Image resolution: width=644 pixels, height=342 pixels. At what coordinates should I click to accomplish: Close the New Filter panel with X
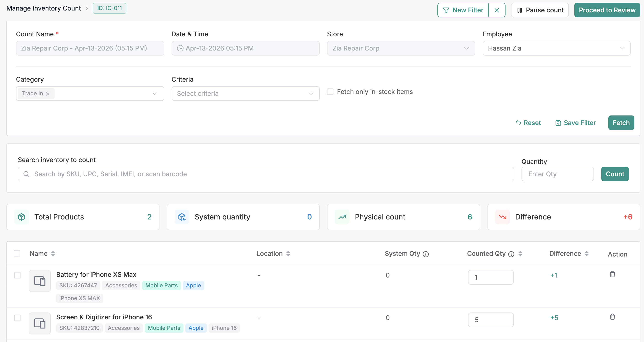[497, 10]
